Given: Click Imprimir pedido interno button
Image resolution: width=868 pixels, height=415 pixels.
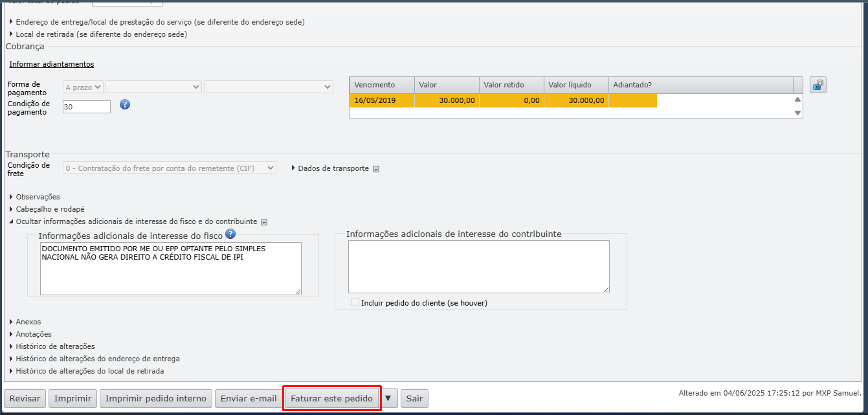Looking at the screenshot, I should tap(155, 398).
